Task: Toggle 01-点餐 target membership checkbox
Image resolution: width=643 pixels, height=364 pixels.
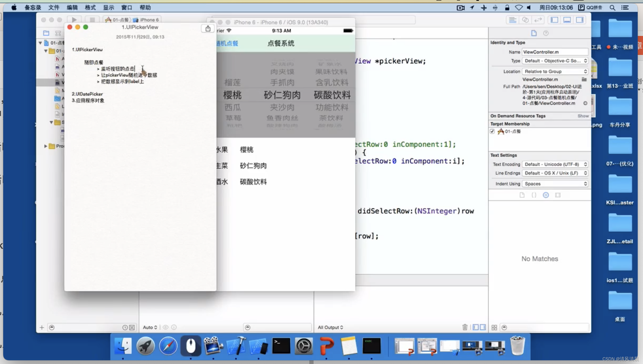Action: [492, 131]
